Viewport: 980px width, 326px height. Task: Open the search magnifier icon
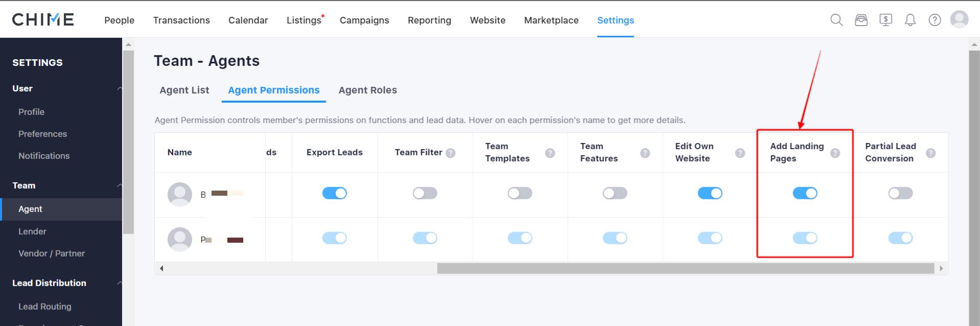point(836,20)
